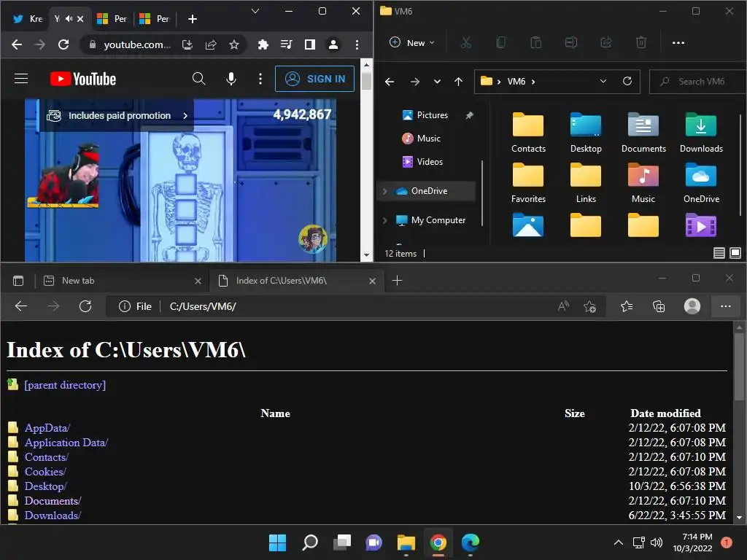Click channel avatar watermark on video
Screen dimensions: 747x560
tap(313, 239)
